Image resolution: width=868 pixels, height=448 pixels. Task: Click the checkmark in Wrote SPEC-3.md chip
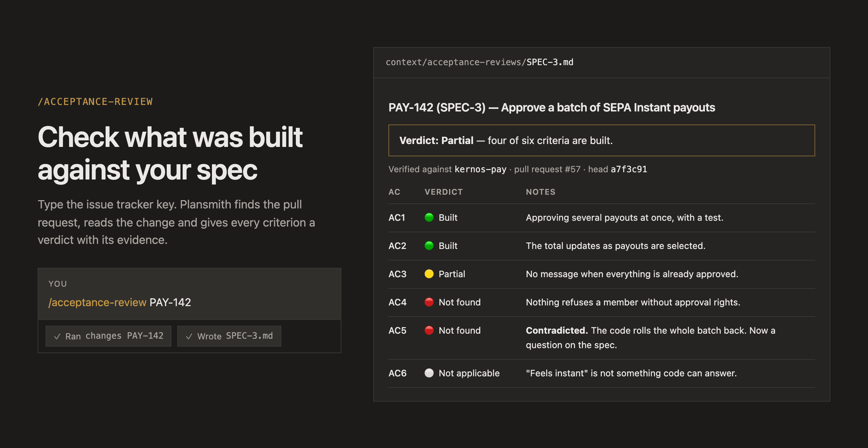[x=189, y=337]
